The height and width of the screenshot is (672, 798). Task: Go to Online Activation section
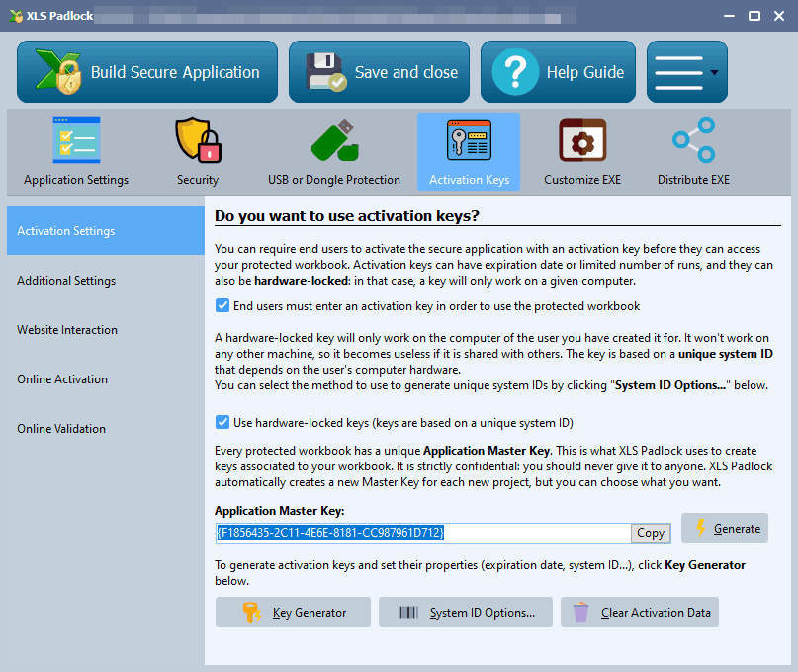click(x=62, y=379)
